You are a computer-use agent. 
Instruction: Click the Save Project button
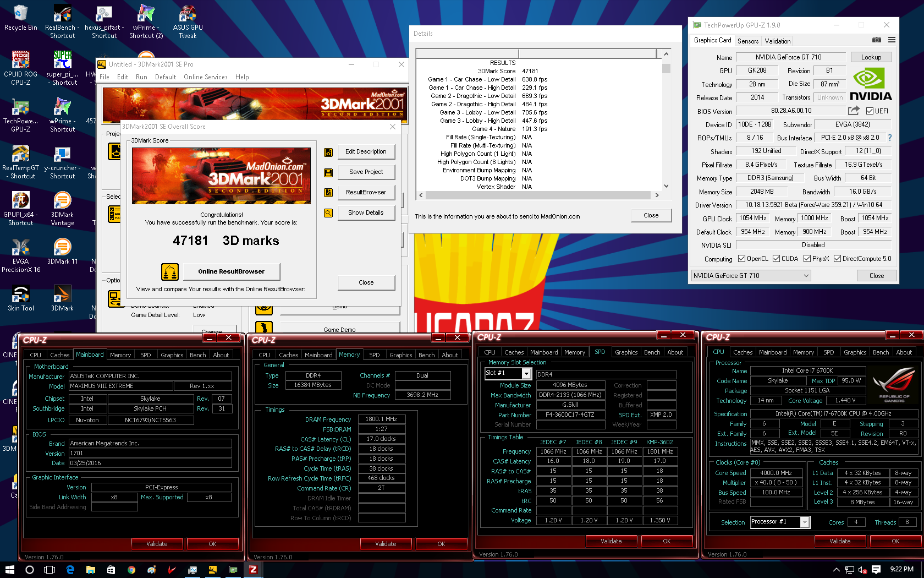coord(366,172)
